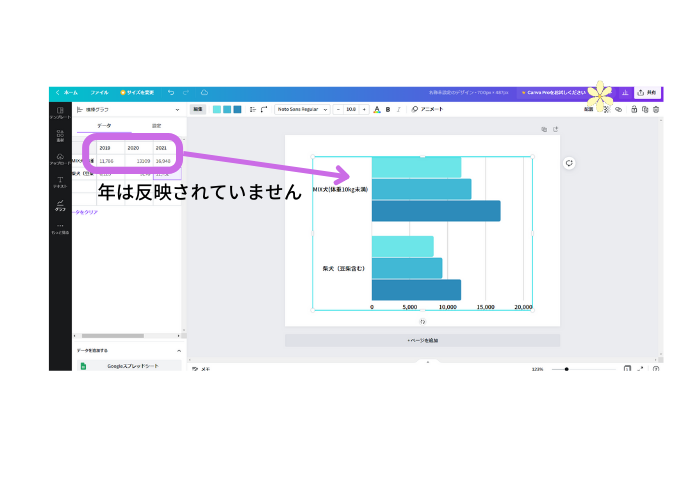
Task: Open the text color picker
Action: (377, 109)
